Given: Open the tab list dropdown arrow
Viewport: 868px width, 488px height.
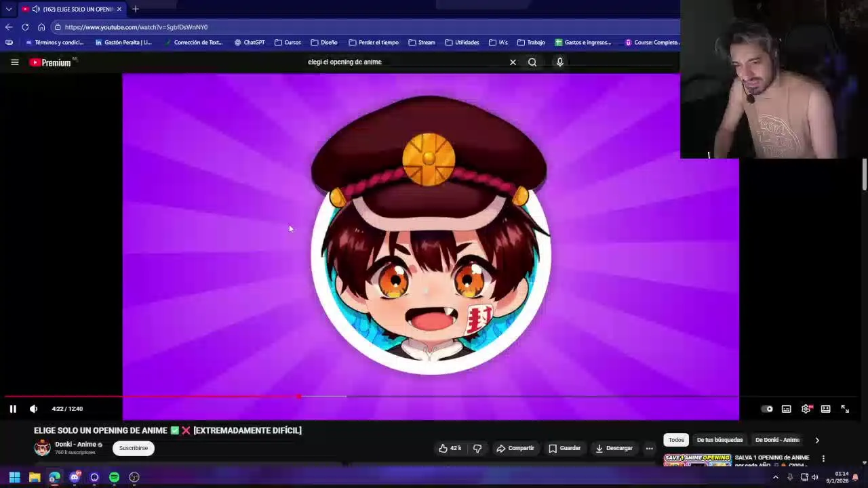Looking at the screenshot, I should tap(8, 9).
